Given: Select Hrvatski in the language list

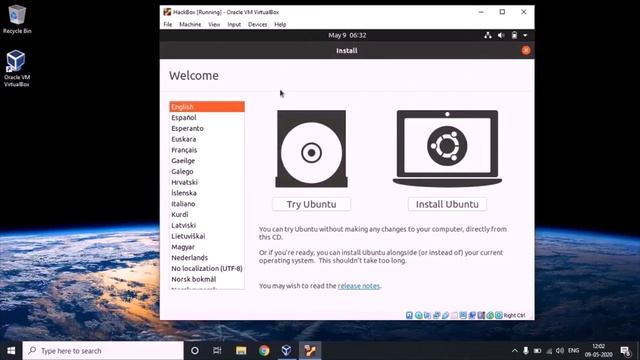Looking at the screenshot, I should [x=207, y=182].
